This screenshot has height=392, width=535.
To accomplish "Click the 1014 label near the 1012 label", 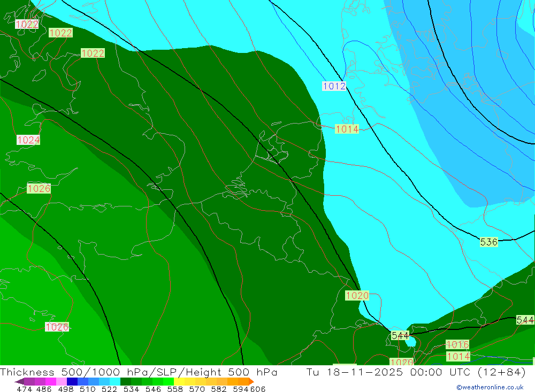I will pos(347,129).
